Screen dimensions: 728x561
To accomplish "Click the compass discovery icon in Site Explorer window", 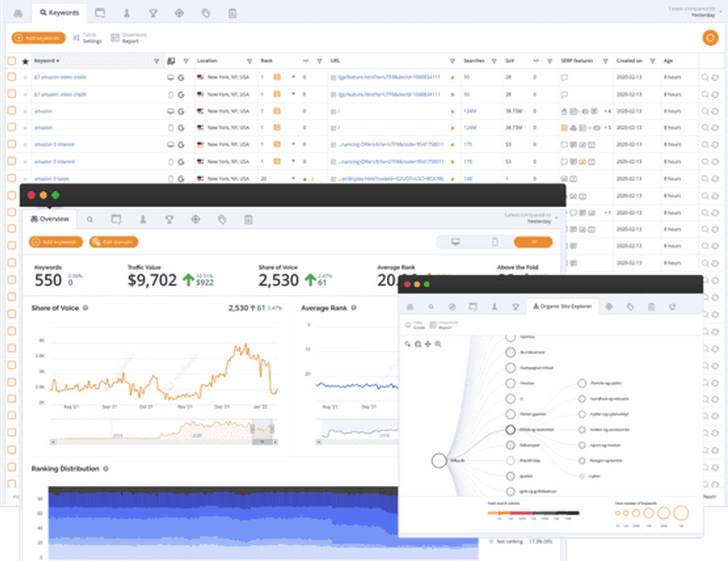I will (x=451, y=307).
